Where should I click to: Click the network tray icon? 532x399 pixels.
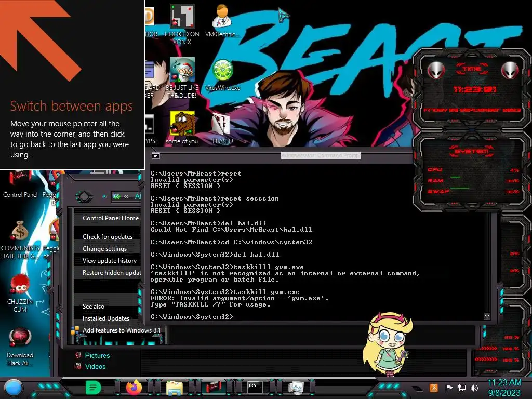(461, 388)
